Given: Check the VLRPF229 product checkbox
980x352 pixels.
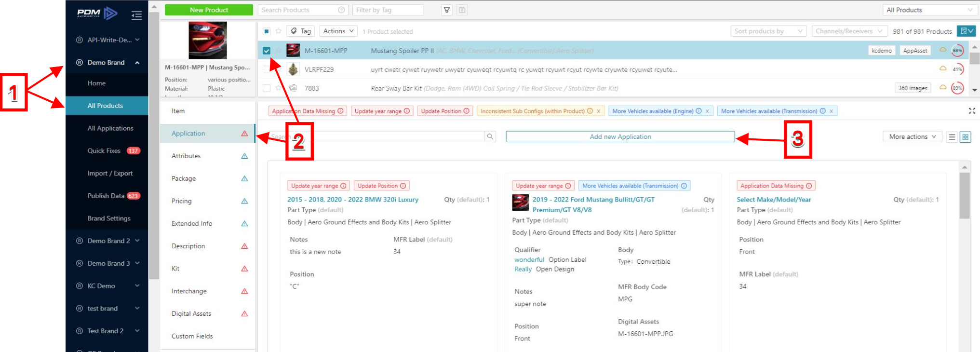Looking at the screenshot, I should click(x=267, y=69).
